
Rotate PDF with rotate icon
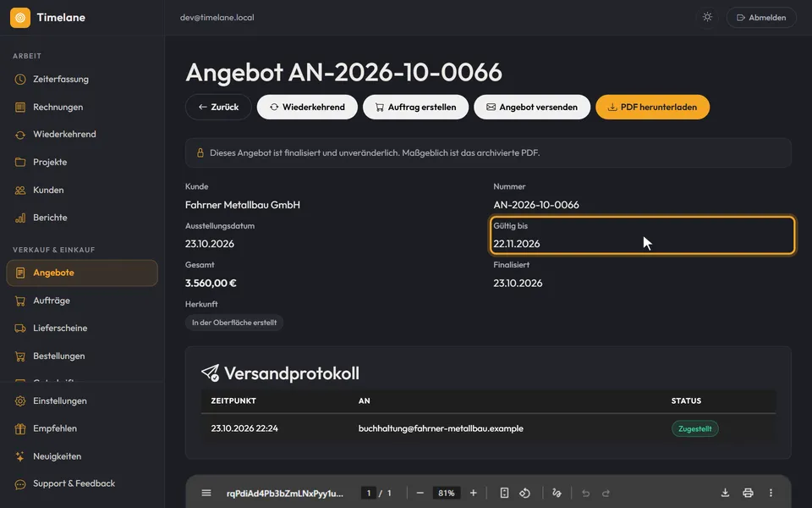tap(524, 493)
